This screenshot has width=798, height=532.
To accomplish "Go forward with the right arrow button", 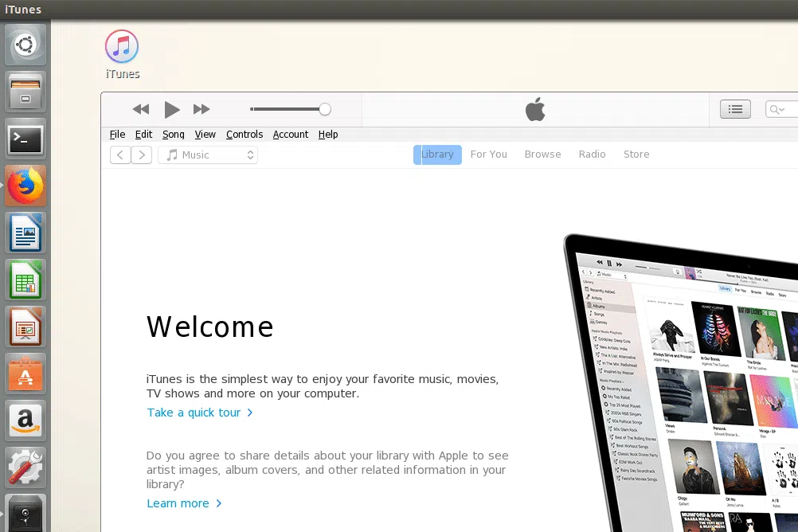I will [141, 155].
